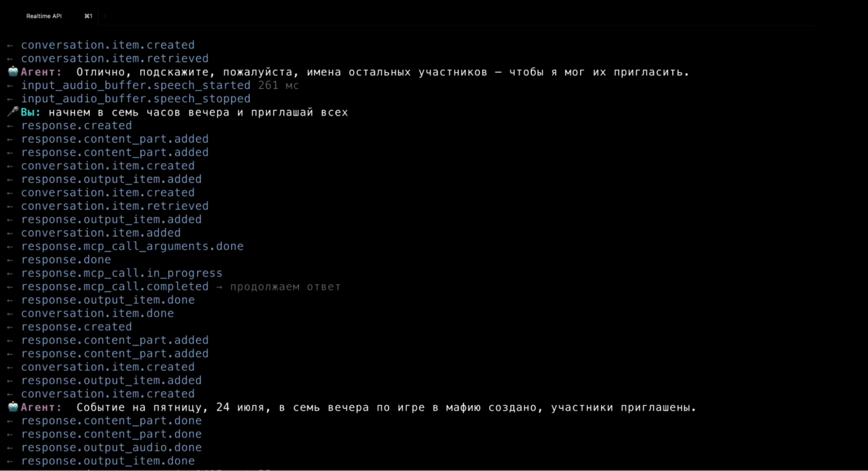Click the ⌘1 shortcut label on tab

click(x=88, y=16)
